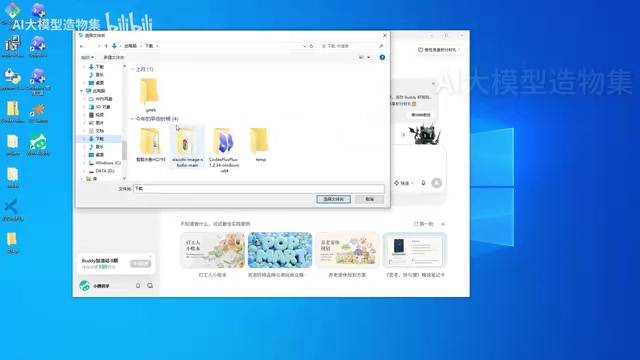Collapse the 上月 (1) file group

[132, 69]
